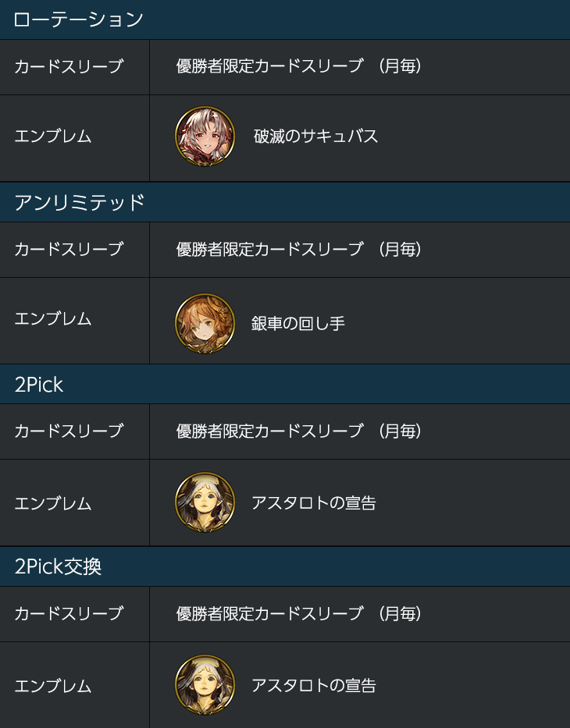Click アスタロトの宣告 text in 2Pick交換 section
The image size is (570, 728).
tap(314, 685)
